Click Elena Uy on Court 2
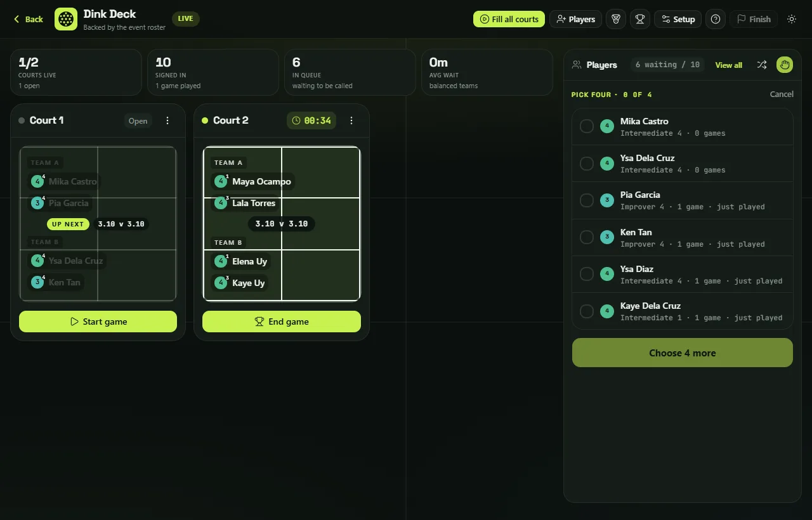 click(241, 261)
